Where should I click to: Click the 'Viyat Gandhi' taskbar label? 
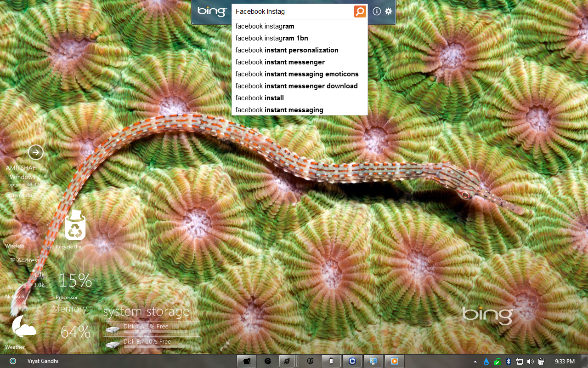pyautogui.click(x=43, y=361)
